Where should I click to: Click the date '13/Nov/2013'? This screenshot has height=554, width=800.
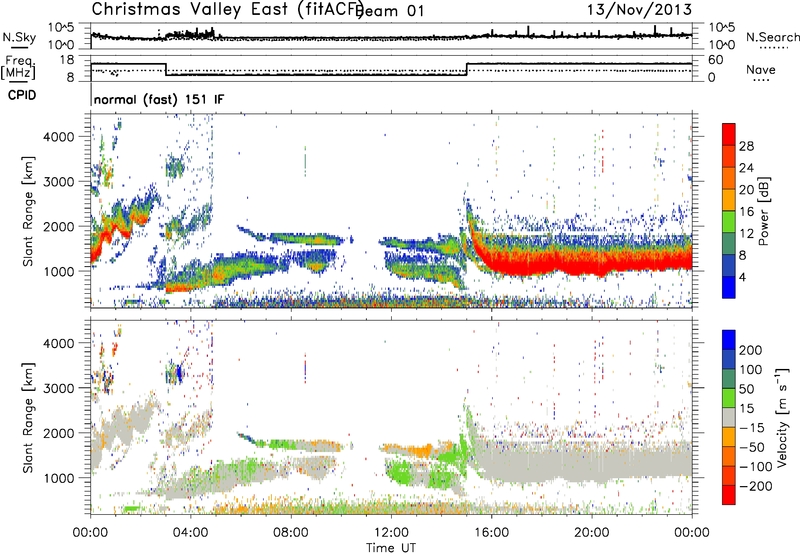pyautogui.click(x=639, y=10)
